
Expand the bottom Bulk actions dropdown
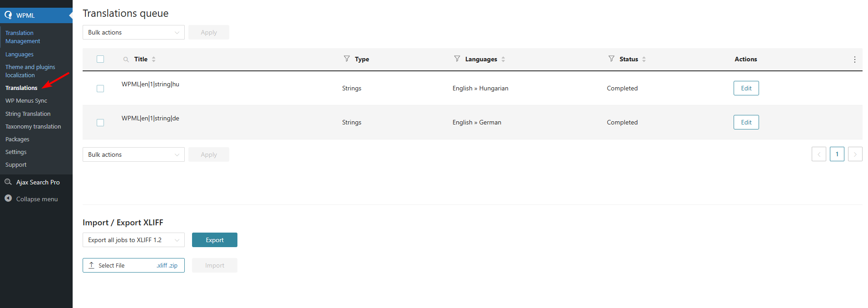click(x=133, y=154)
